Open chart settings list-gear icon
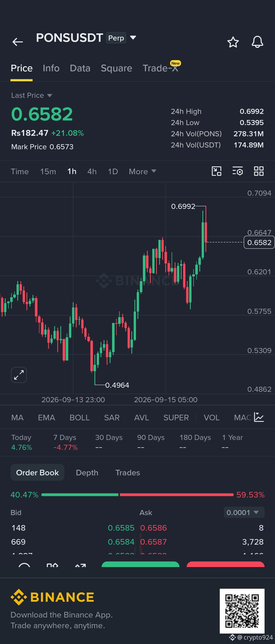The image size is (275, 644). coord(238,171)
